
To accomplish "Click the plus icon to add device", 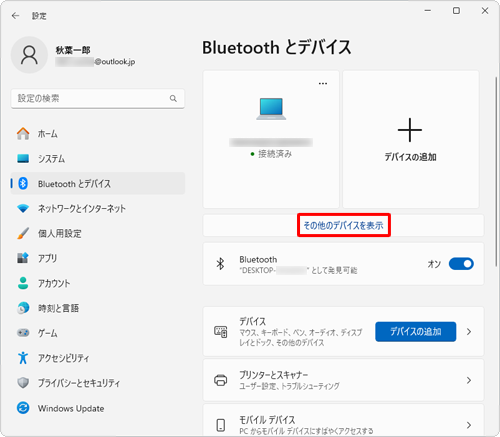I will 410,130.
